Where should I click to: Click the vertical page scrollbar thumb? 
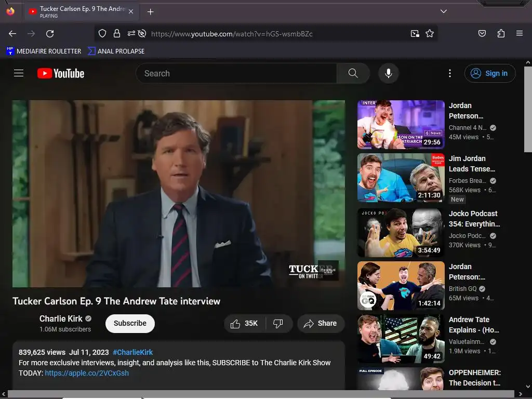click(528, 109)
